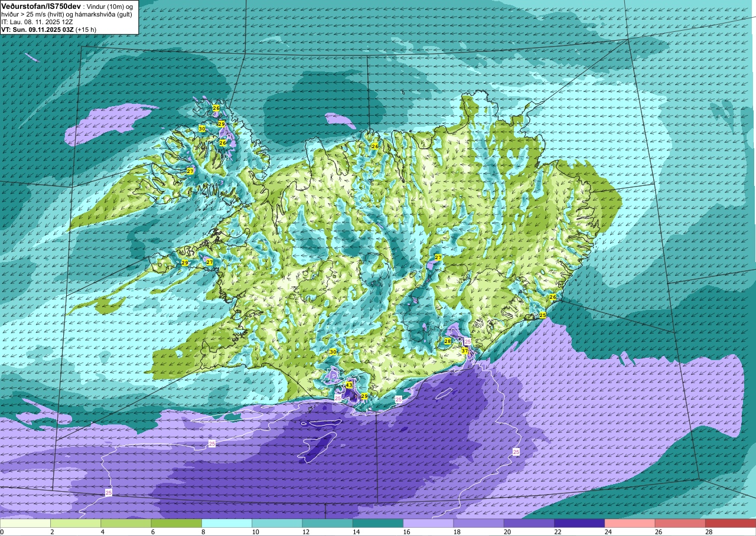Select the 20–22 m/s purple legend swatch

529,523
